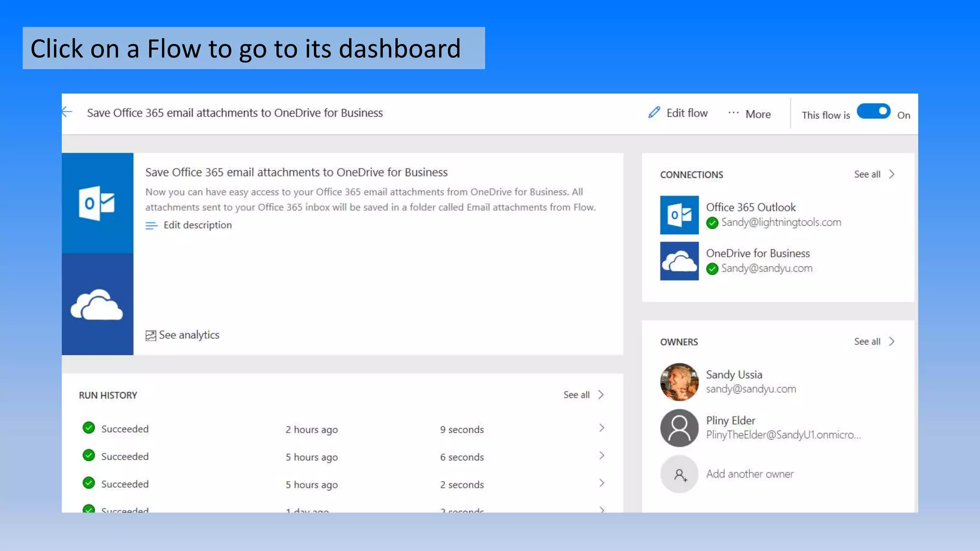This screenshot has width=980, height=551.
Task: Expand Connections chevron arrow
Action: tap(891, 174)
